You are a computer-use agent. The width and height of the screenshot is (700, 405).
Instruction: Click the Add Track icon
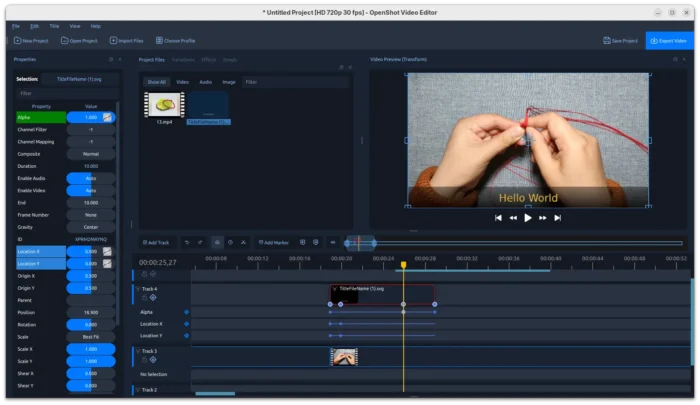(x=146, y=242)
